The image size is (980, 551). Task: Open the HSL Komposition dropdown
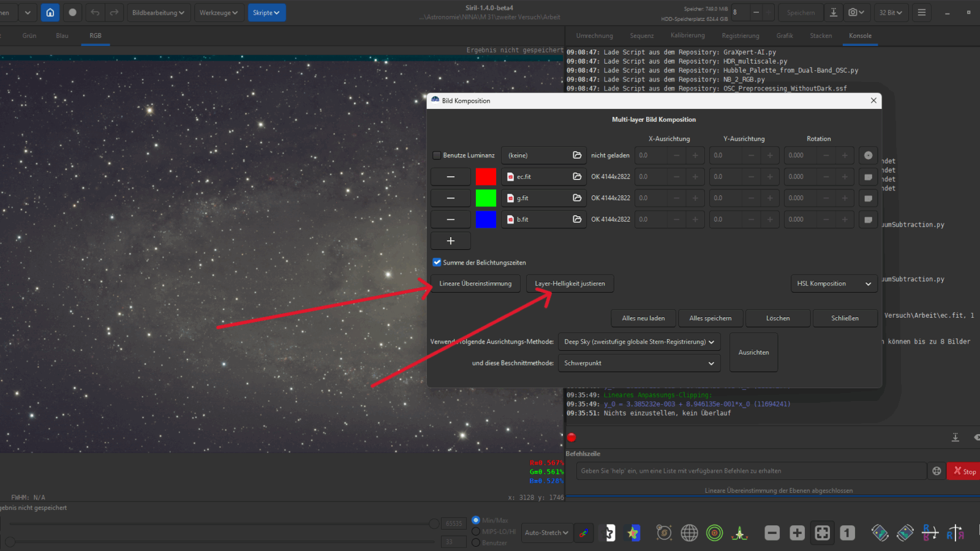pyautogui.click(x=834, y=283)
